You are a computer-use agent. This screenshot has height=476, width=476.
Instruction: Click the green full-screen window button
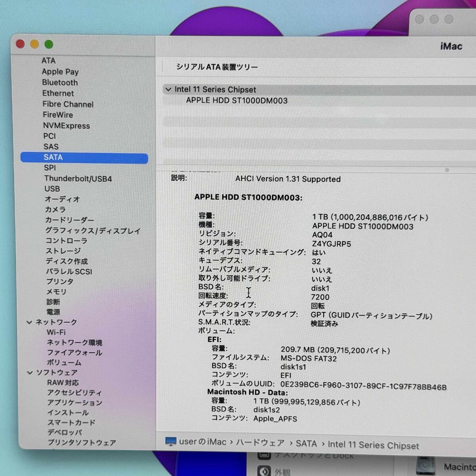coord(49,44)
